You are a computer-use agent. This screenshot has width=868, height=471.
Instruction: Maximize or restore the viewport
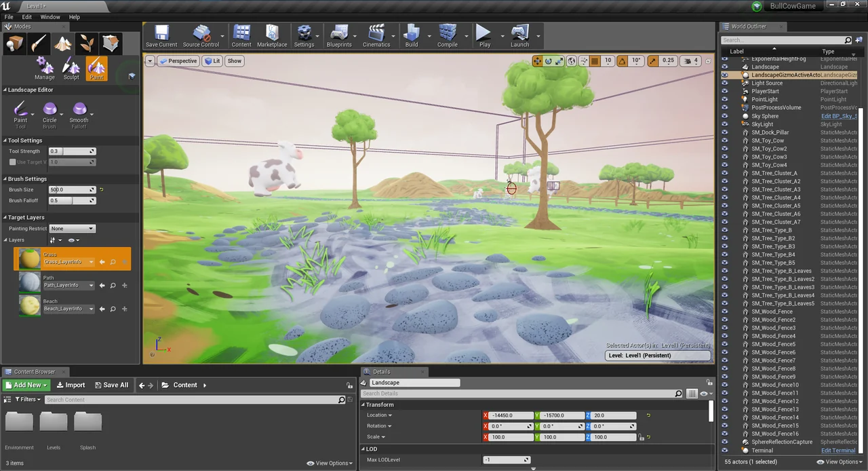pos(709,61)
